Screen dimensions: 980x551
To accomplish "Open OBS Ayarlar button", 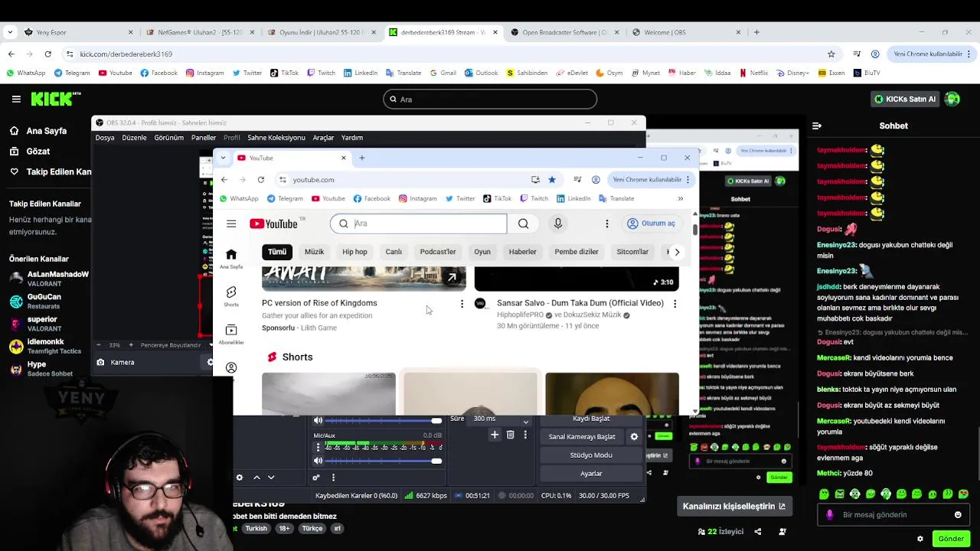I will pos(591,473).
